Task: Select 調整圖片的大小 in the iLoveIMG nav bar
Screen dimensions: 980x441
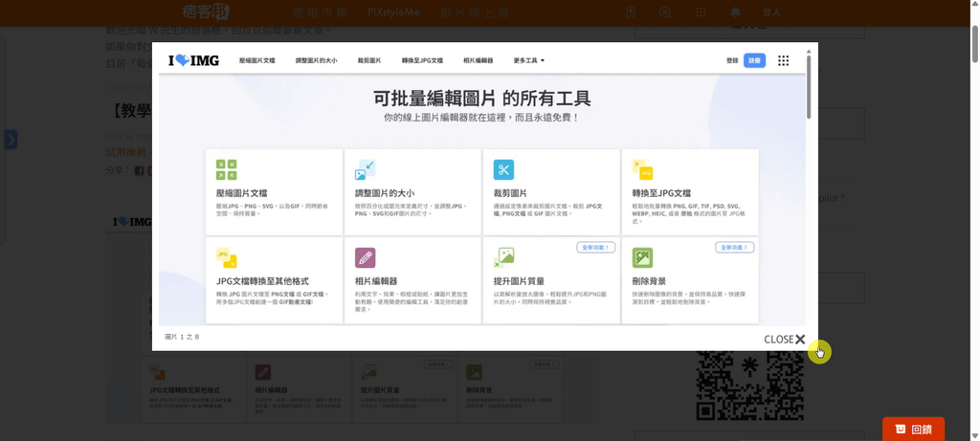Action: (x=316, y=60)
